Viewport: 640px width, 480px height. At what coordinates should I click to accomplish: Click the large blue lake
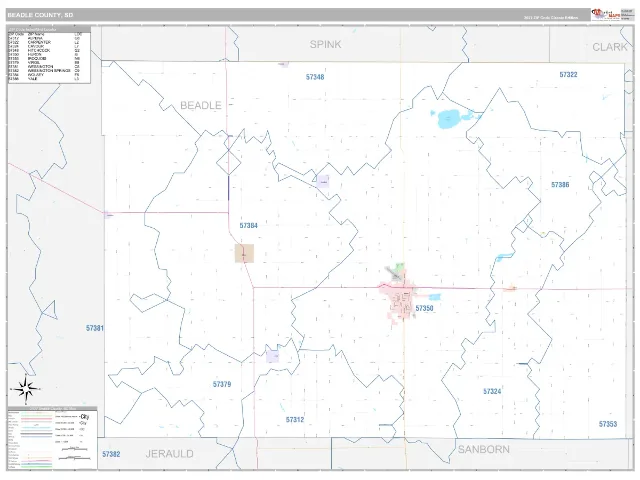pyautogui.click(x=449, y=119)
